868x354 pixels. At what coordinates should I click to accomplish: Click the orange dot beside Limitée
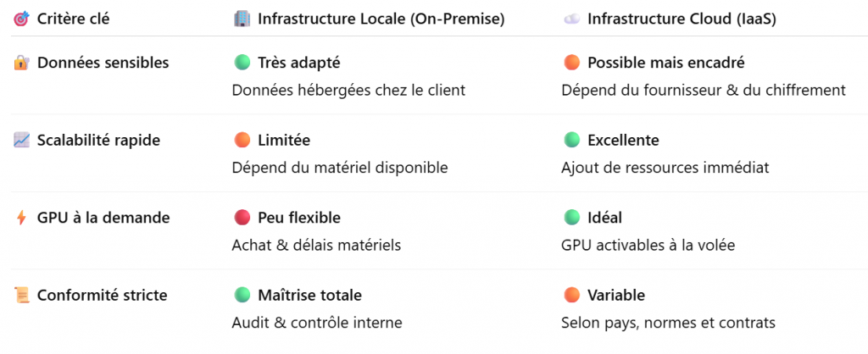point(242,141)
